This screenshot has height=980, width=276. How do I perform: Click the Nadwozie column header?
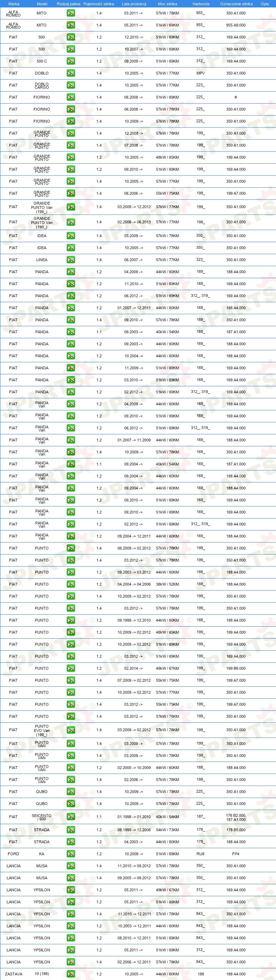pyautogui.click(x=201, y=4)
